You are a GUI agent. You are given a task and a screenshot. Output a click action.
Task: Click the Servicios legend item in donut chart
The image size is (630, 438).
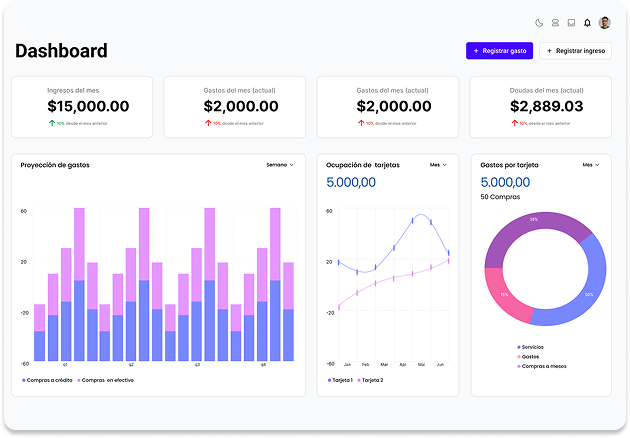click(531, 346)
